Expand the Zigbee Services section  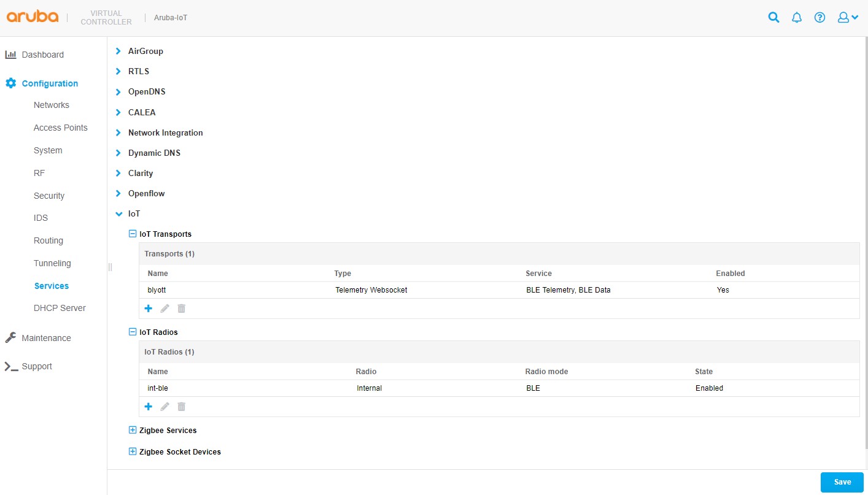[132, 430]
